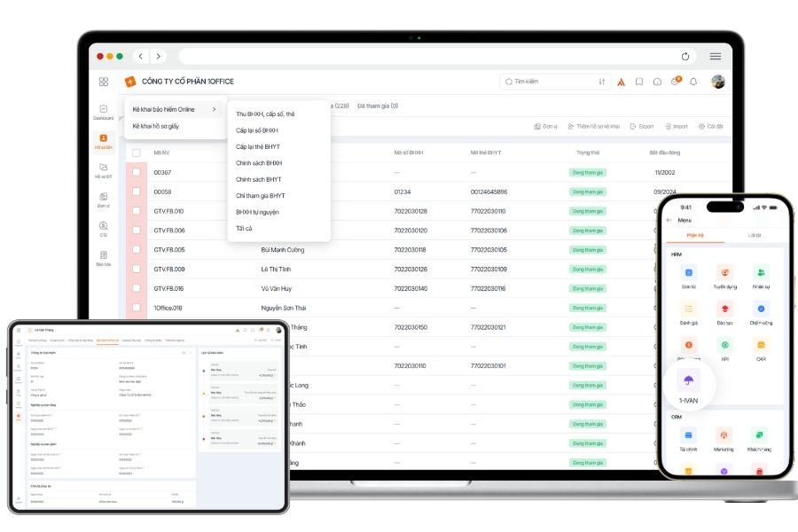Viewport: 798px width, 532px height.
Task: Open the browser hamburger menu
Action: [715, 57]
